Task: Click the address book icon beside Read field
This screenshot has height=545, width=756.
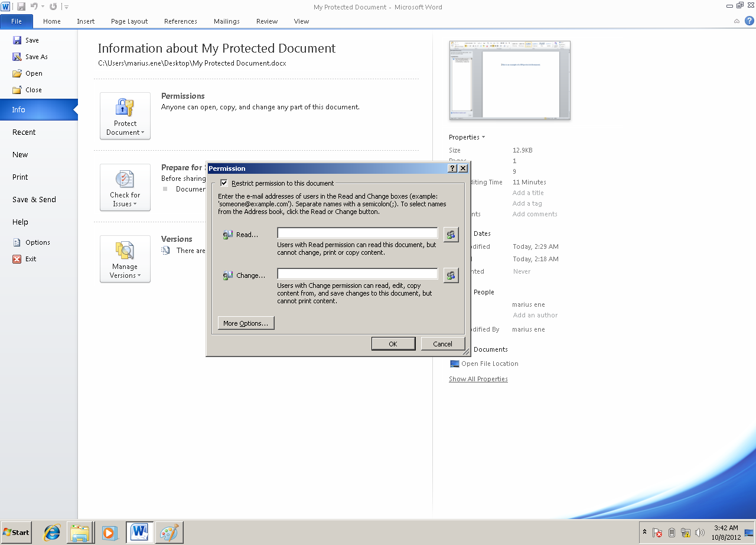Action: click(451, 235)
